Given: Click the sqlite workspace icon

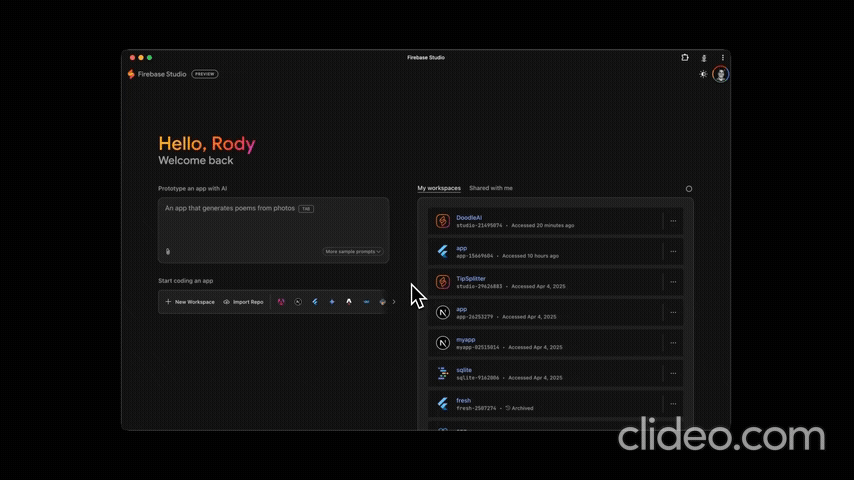Looking at the screenshot, I should click(443, 373).
